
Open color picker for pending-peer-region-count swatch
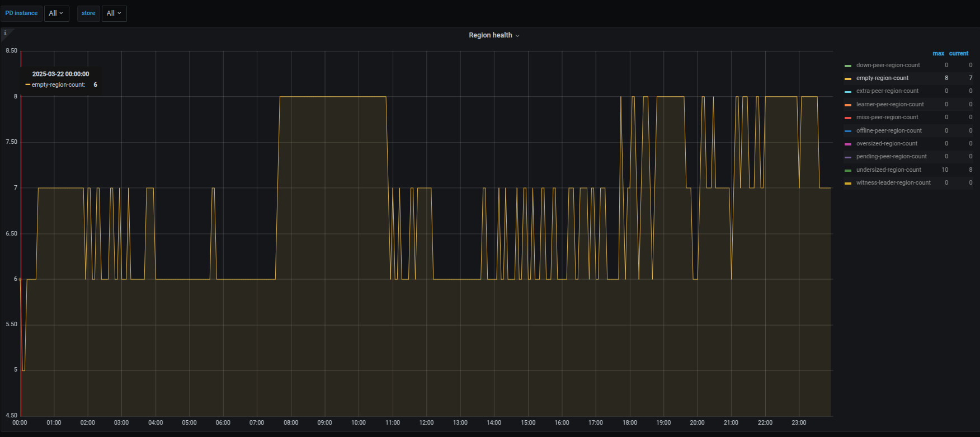(x=848, y=157)
